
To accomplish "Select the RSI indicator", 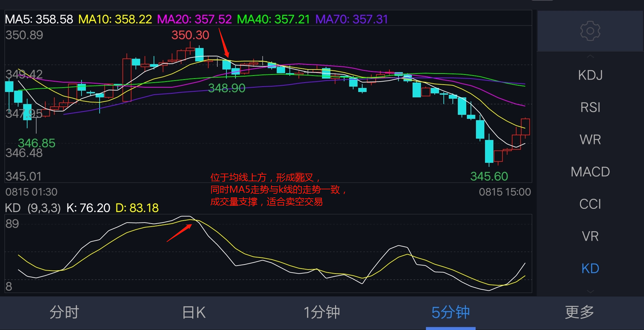I will (x=590, y=107).
